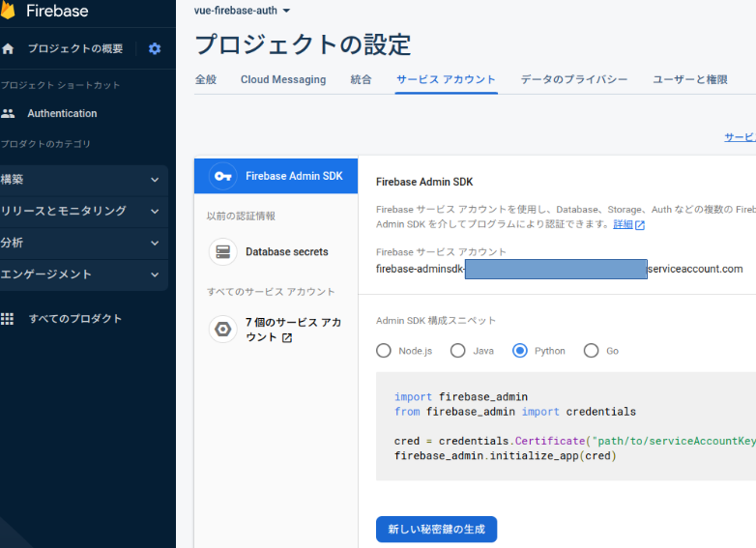Image resolution: width=756 pixels, height=548 pixels.
Task: Click external link icon after 7 個のサービス アカウント
Action: (x=287, y=338)
